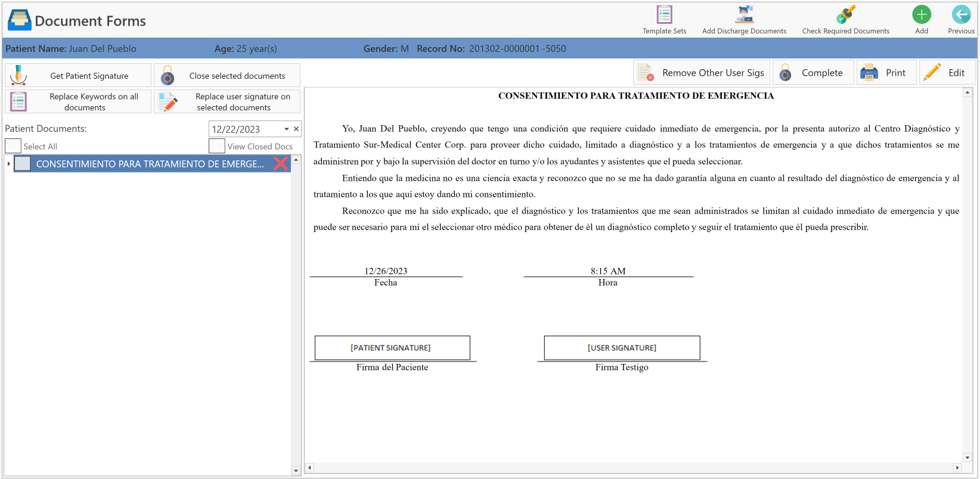
Task: Click Replace Keywords on all documents text
Action: [x=94, y=102]
